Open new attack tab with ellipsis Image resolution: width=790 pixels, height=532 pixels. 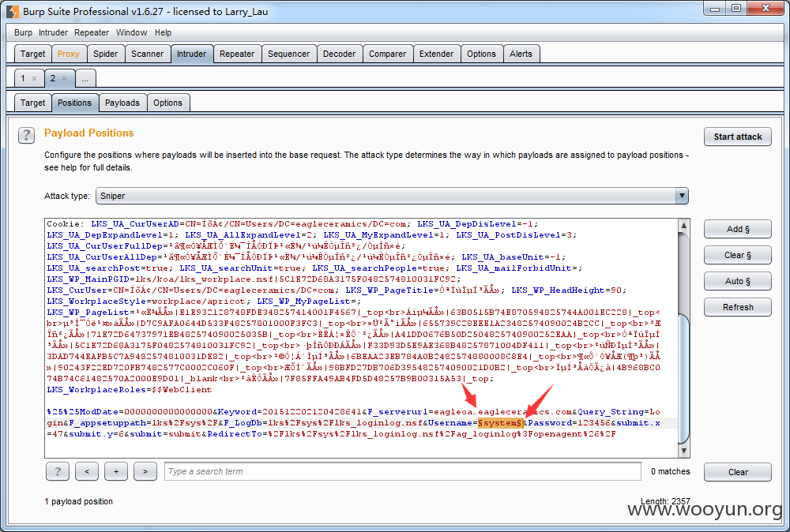click(85, 79)
